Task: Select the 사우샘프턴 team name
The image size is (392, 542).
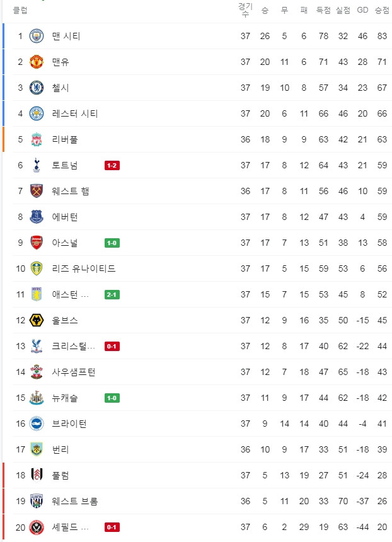Action: click(x=74, y=372)
